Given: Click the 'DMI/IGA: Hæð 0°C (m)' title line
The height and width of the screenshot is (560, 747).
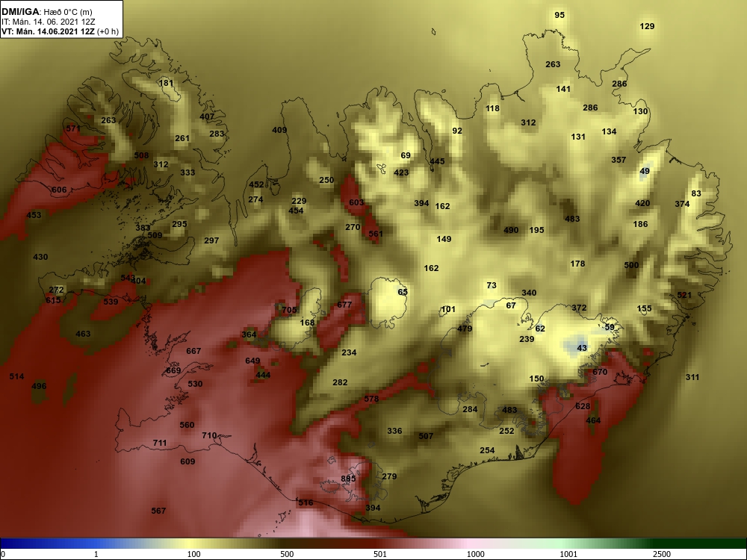Looking at the screenshot, I should 47,12.
